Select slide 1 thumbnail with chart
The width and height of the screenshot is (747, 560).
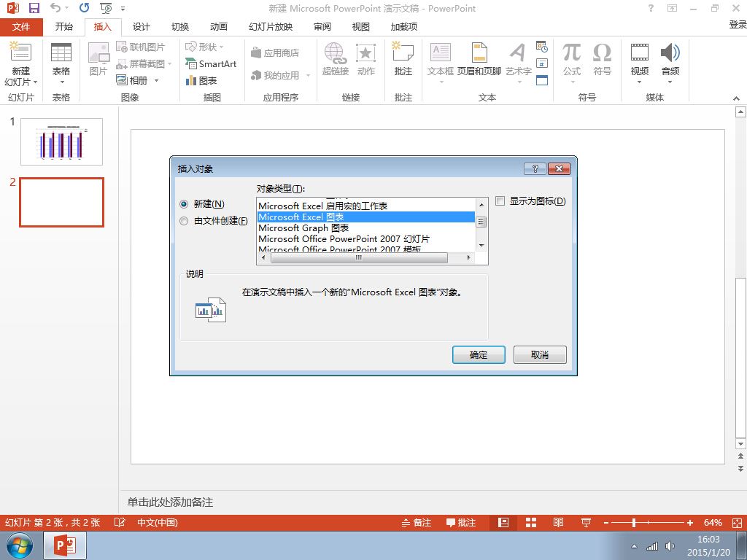pyautogui.click(x=61, y=141)
